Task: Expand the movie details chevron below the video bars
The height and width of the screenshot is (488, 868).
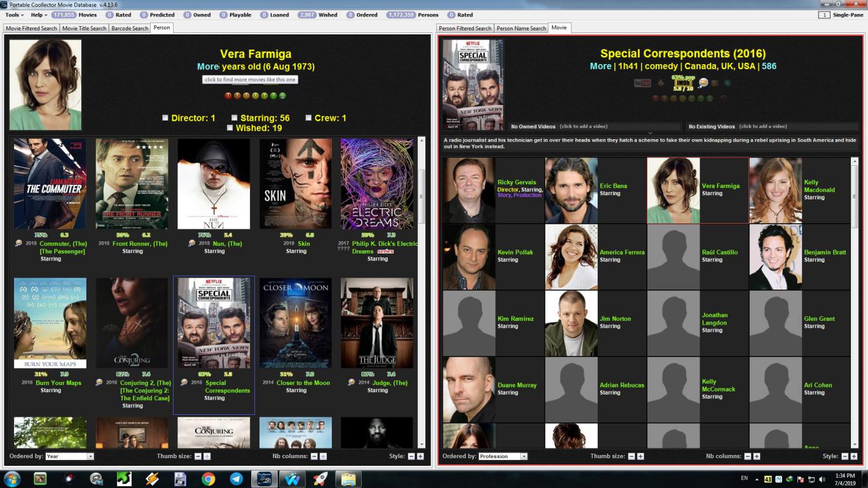Action: click(650, 133)
